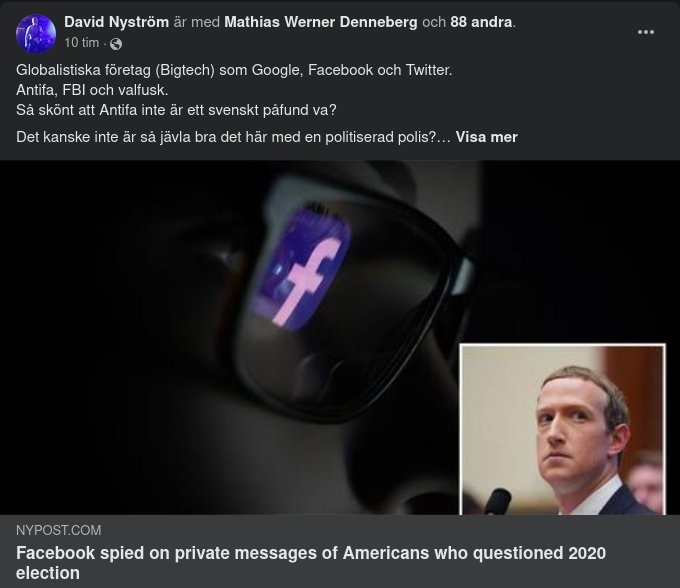Viewport: 680px width, 588px height.
Task: Click the inset photo of man in suit
Action: click(x=562, y=430)
